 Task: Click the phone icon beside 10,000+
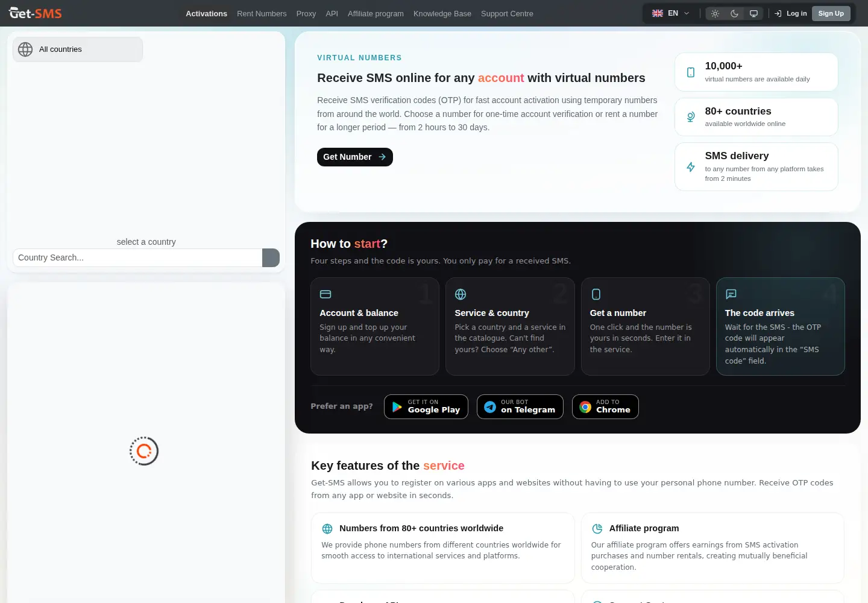pyautogui.click(x=691, y=72)
